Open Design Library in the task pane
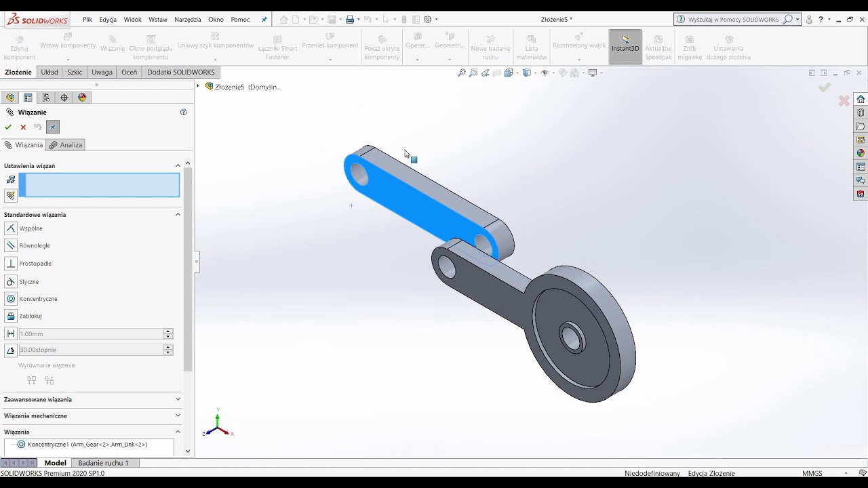The height and width of the screenshot is (488, 868). pos(861,113)
